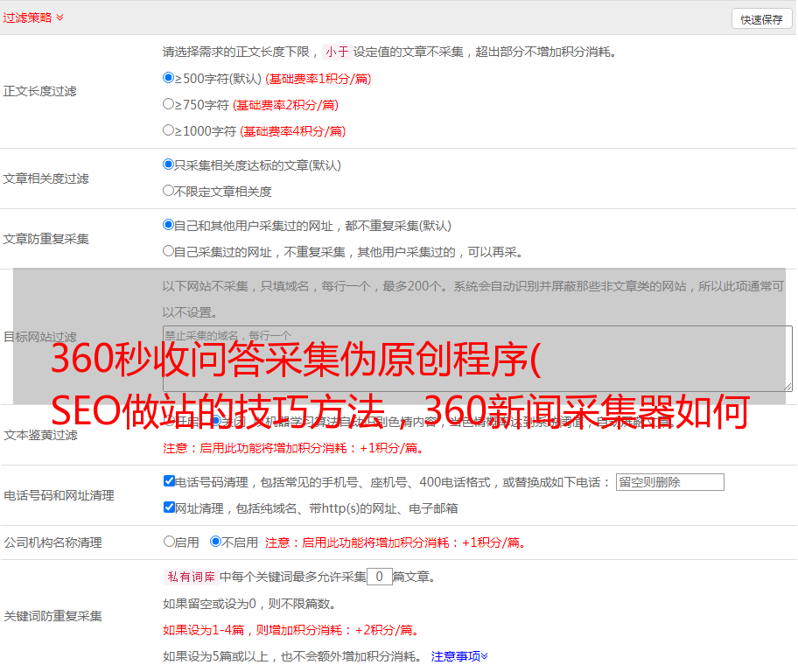Click the 文章防重复采集 row label

(x=45, y=239)
